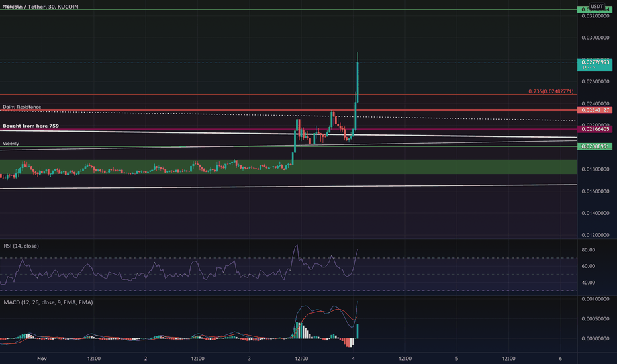Open the RSI (14, close) indicator legend

(21, 246)
